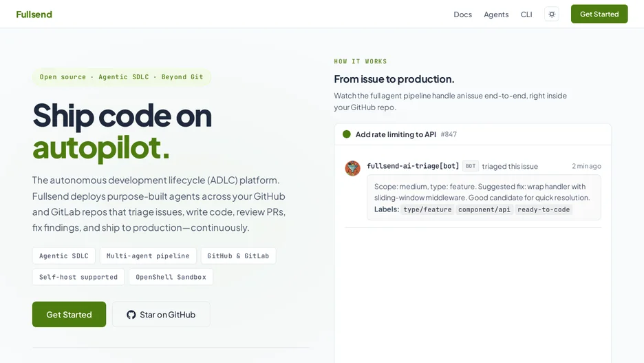The width and height of the screenshot is (644, 363).
Task: Open the Agents nav link
Action: 496,14
